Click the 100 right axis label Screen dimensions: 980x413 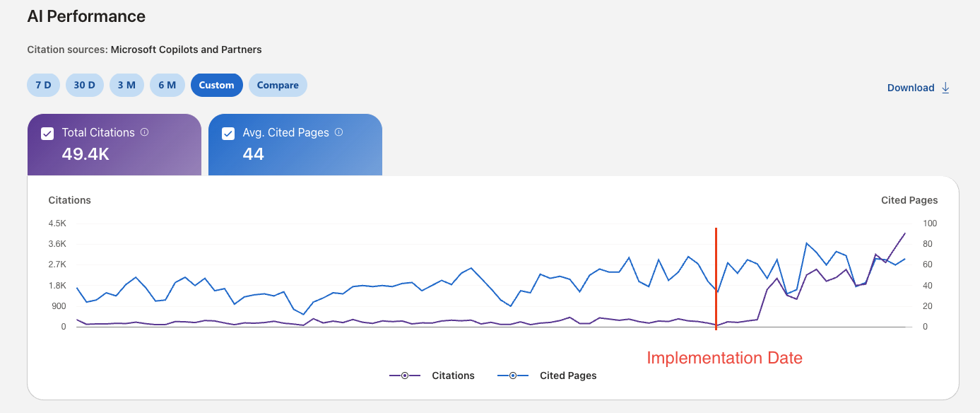pos(930,223)
